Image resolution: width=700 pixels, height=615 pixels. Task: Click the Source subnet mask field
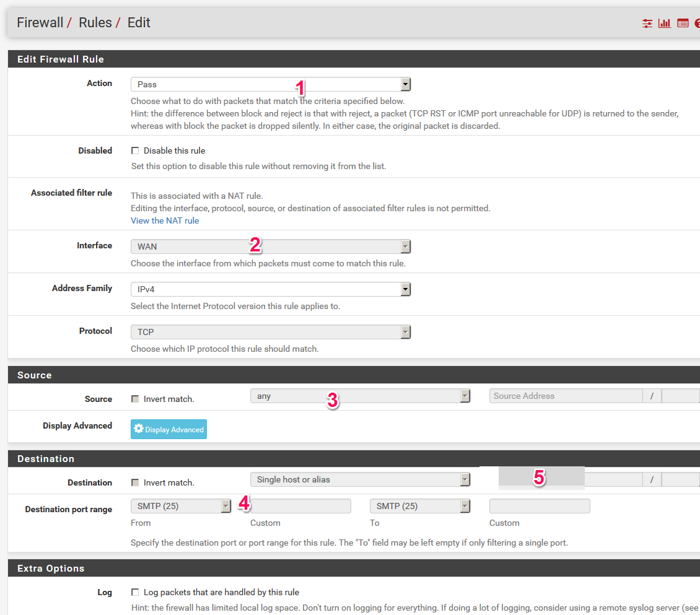click(x=681, y=396)
